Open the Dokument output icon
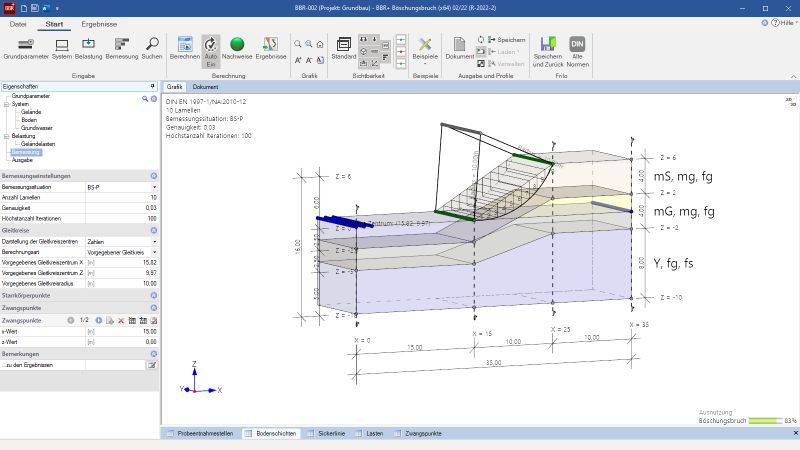The height and width of the screenshot is (450, 800). click(459, 49)
